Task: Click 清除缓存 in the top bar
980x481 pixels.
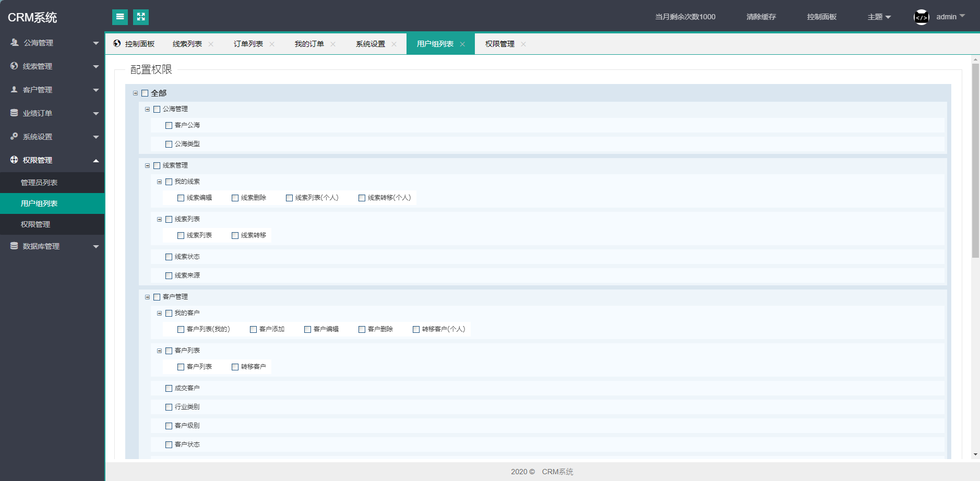Action: pos(761,17)
